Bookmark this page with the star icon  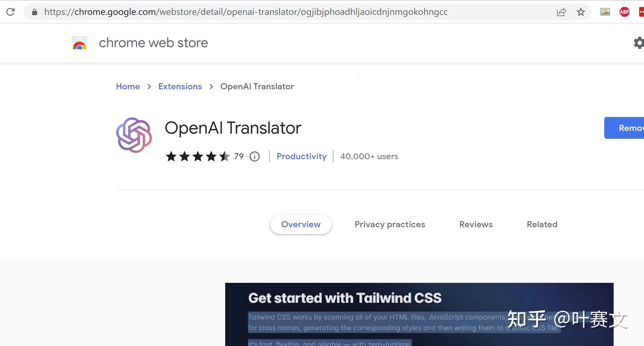(x=581, y=12)
